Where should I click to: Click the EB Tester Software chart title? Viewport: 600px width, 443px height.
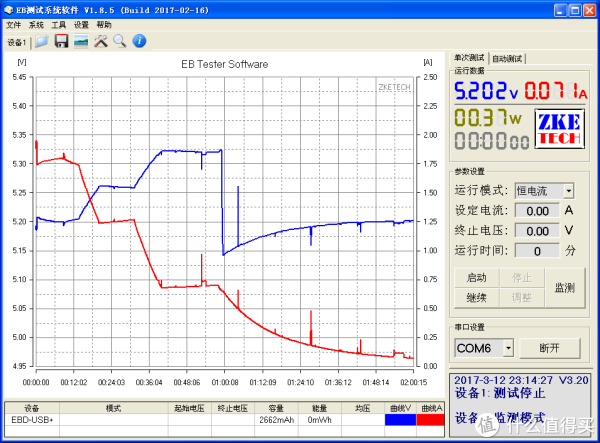(x=225, y=64)
